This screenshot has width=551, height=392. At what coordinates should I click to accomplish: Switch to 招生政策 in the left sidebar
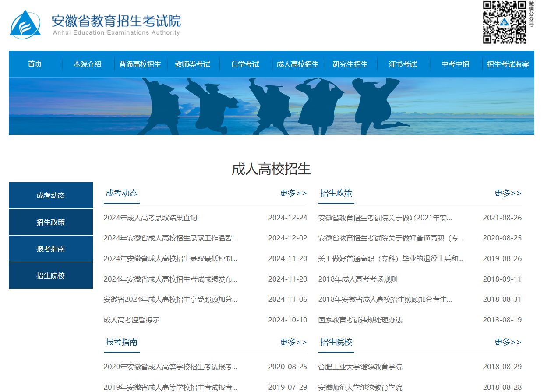point(51,222)
